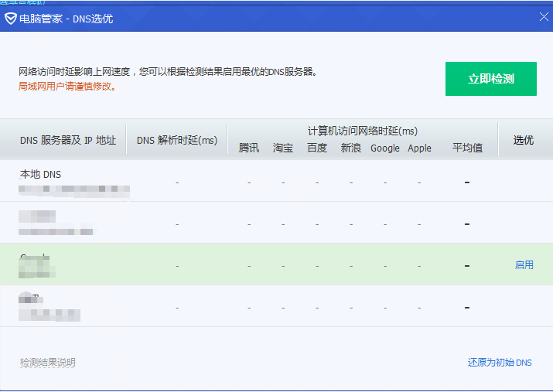Open the 检测结果说明 explanation link
Screen dimensions: 553x392
pyautogui.click(x=48, y=363)
